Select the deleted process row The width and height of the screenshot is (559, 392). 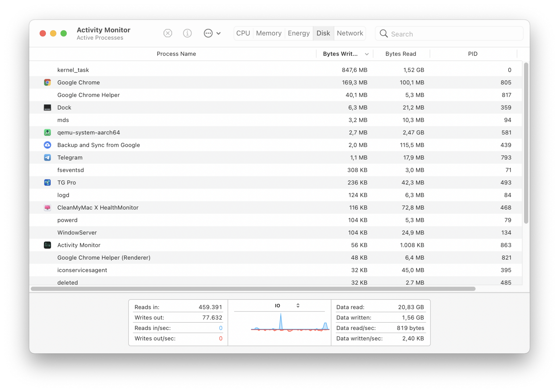click(x=276, y=281)
